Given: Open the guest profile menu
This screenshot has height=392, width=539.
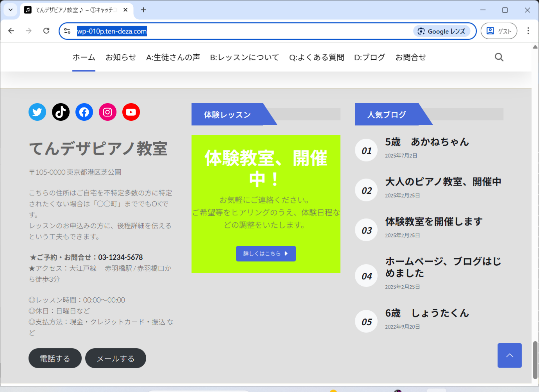Looking at the screenshot, I should [x=499, y=31].
